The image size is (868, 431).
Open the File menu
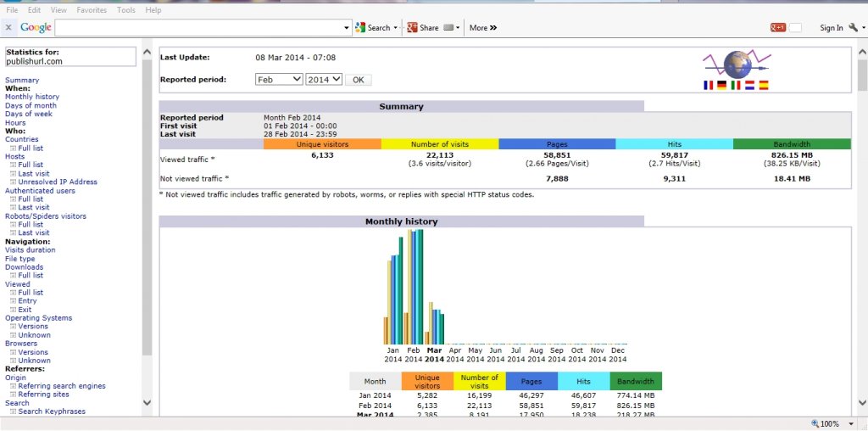[x=12, y=10]
